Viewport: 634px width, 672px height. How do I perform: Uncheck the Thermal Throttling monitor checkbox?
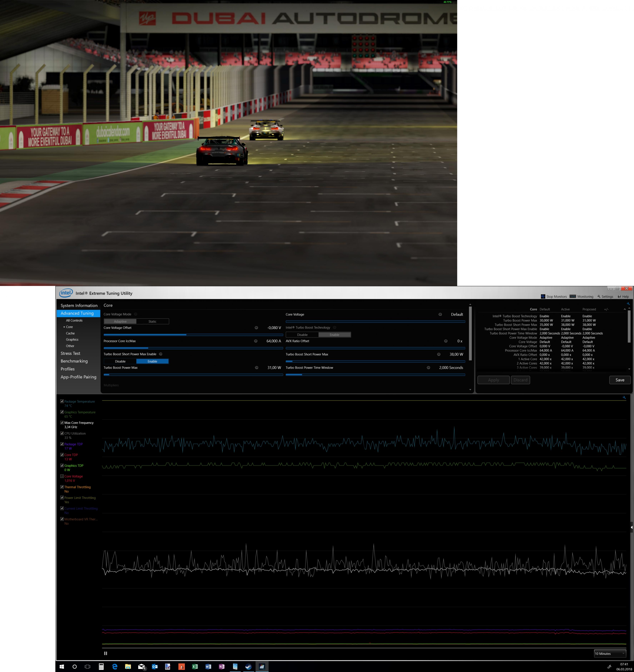tap(62, 487)
